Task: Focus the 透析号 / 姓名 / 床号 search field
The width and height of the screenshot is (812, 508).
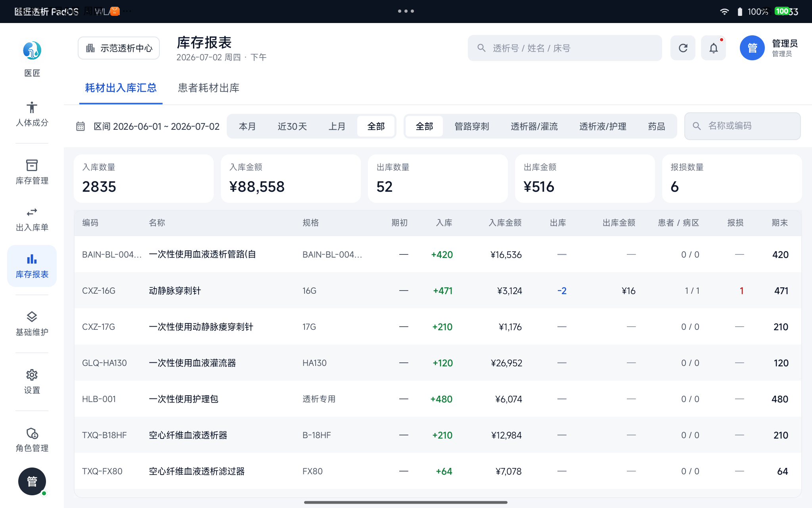Action: [x=565, y=48]
